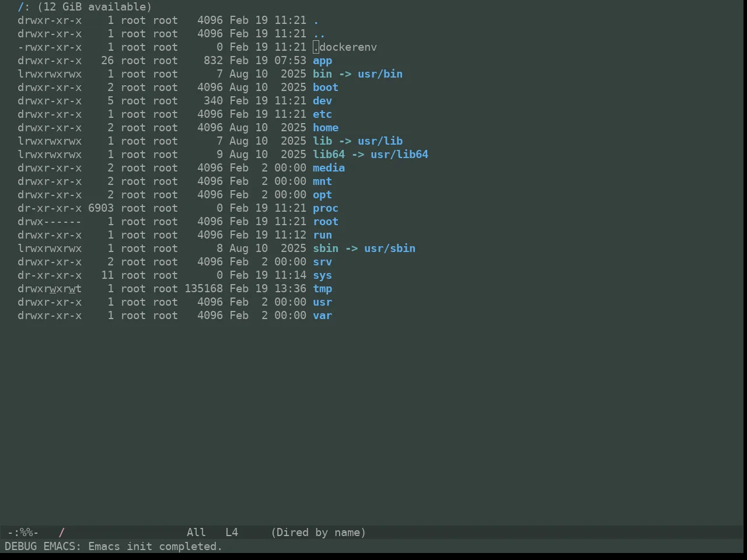Open the var directory
Viewport: 747px width, 560px height.
click(x=322, y=316)
